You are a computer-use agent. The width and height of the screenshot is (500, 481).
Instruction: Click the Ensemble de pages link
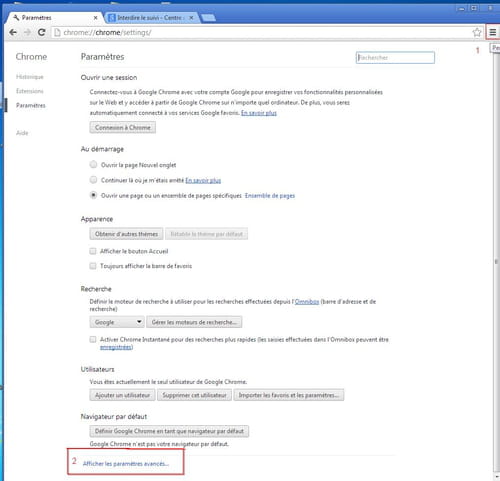pyautogui.click(x=270, y=196)
